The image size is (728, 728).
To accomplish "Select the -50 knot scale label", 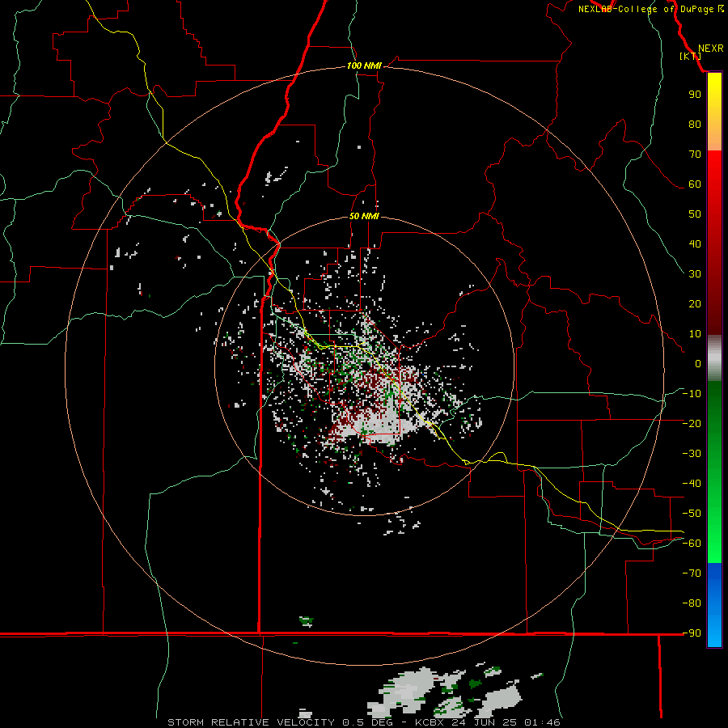I will pos(692,514).
